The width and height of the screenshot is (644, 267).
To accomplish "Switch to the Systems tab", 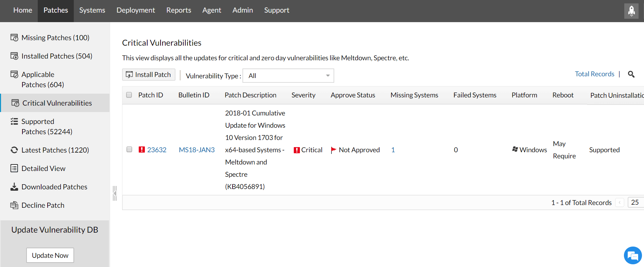I will coord(92,11).
